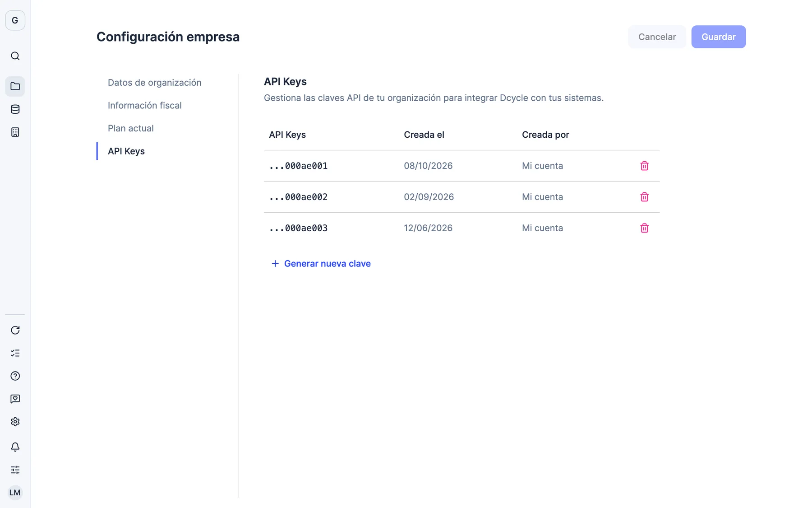Click Creada por column header
Image resolution: width=812 pixels, height=508 pixels.
(545, 135)
